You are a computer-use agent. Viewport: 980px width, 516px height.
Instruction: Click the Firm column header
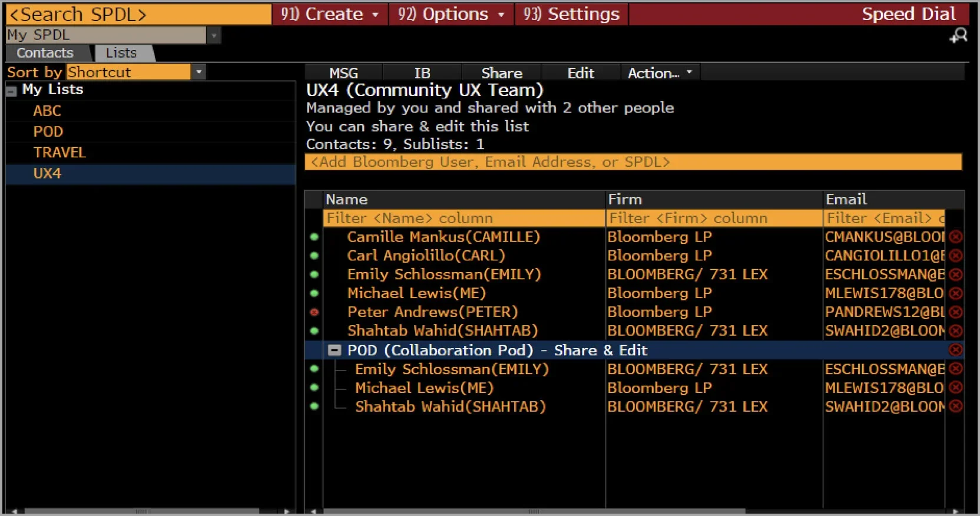coord(714,200)
